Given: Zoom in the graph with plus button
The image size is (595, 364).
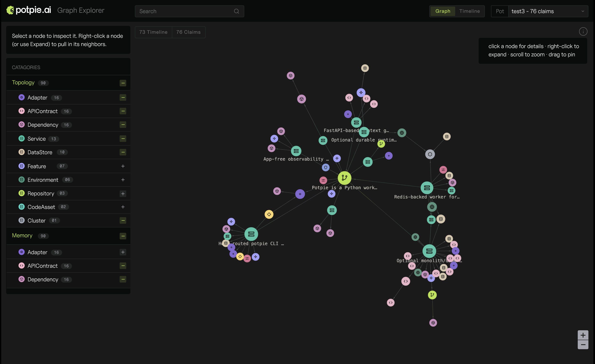Looking at the screenshot, I should point(583,335).
